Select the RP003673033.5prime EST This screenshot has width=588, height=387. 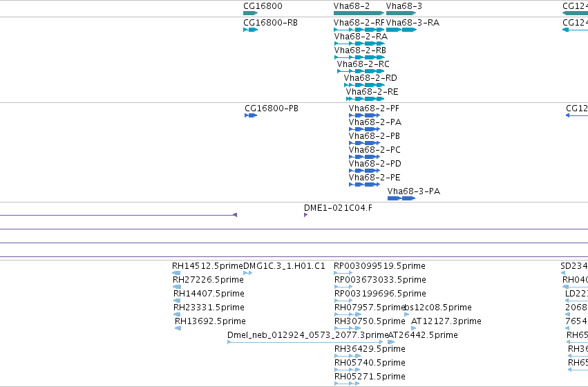click(x=343, y=287)
